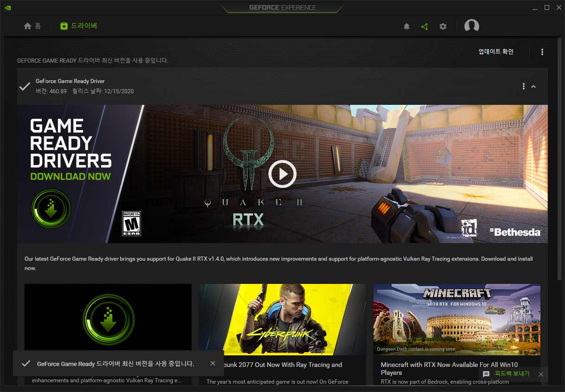Open the settings gear icon
Viewport: 565px width, 392px height.
coord(443,26)
